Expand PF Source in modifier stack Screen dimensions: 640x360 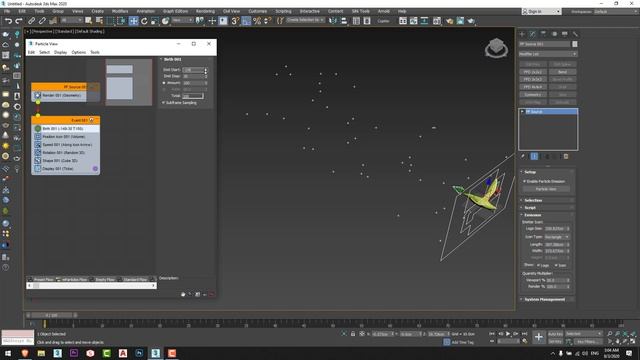[522, 111]
